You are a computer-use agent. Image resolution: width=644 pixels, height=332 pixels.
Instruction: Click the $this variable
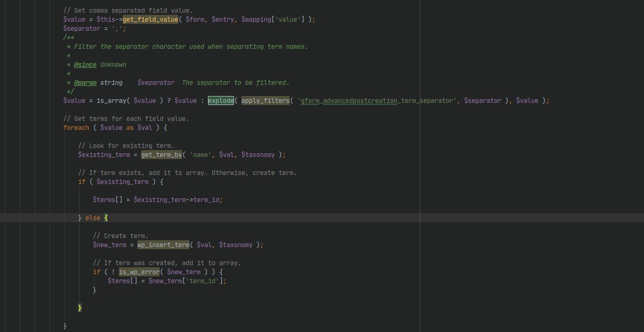point(106,20)
